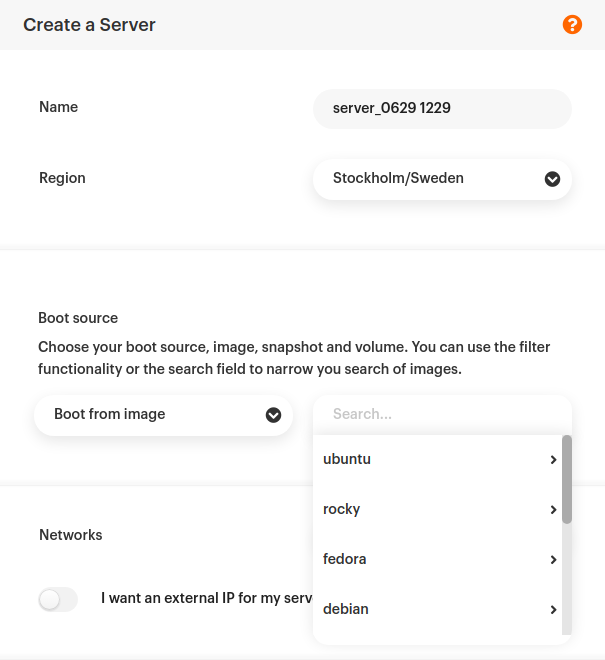The image size is (605, 660).
Task: Click the Name field label
Action: [58, 107]
